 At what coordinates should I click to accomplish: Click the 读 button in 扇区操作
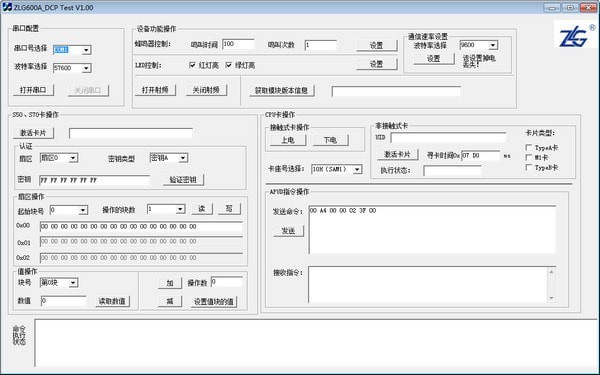pos(202,209)
